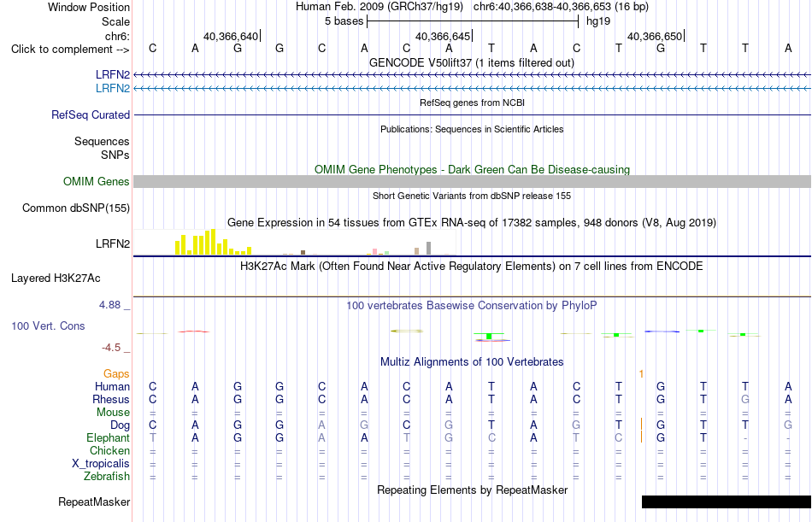Click 'Publications: Sequences in Scientific Articles' title
This screenshot has height=522, width=812.
click(x=472, y=129)
